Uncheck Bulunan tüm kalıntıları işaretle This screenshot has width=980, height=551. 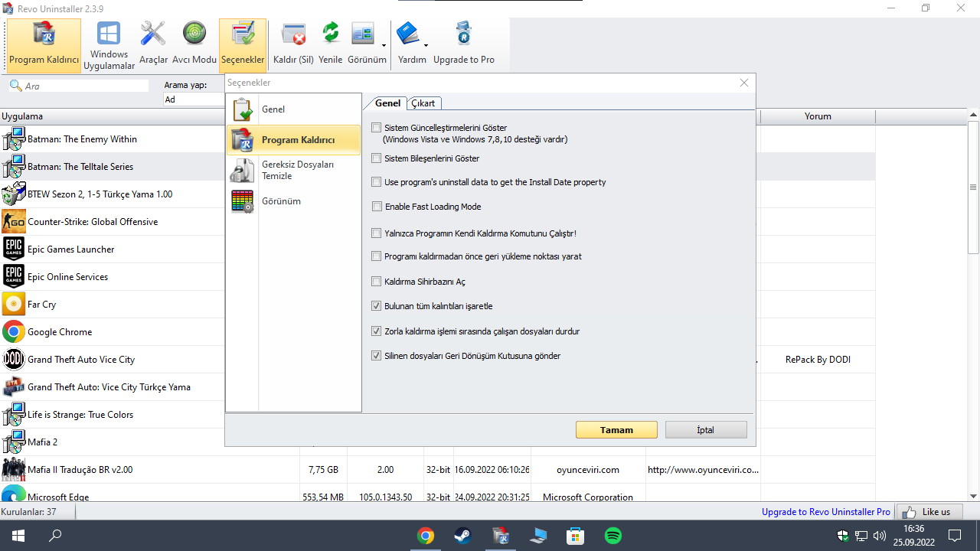376,306
